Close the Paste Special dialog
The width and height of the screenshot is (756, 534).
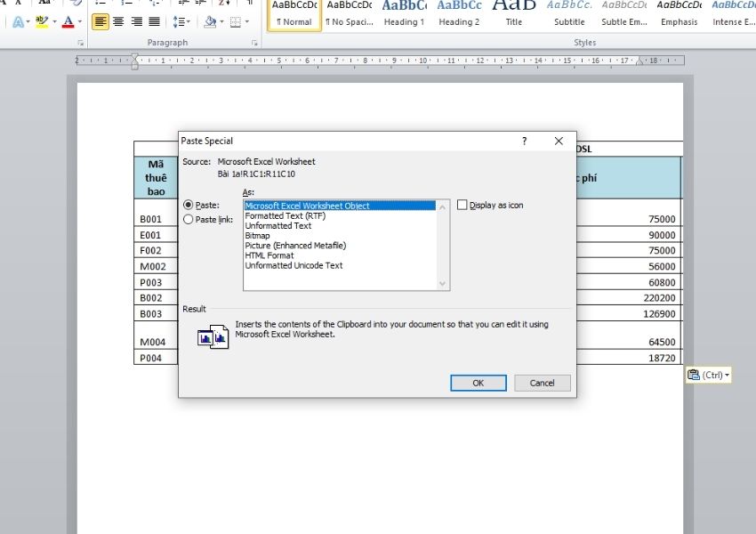click(559, 141)
